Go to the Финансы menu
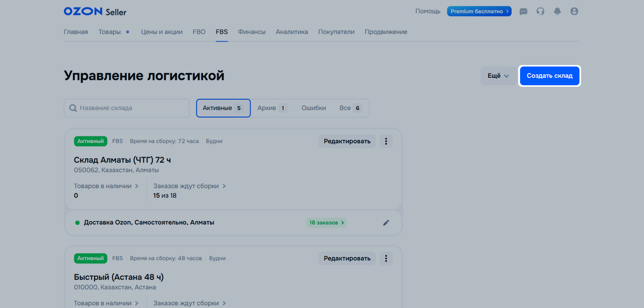 [252, 32]
